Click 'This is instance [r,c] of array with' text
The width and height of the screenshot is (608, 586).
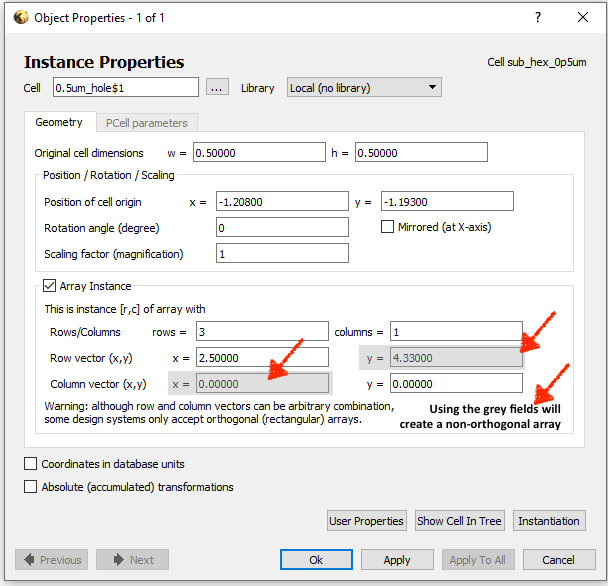point(125,309)
